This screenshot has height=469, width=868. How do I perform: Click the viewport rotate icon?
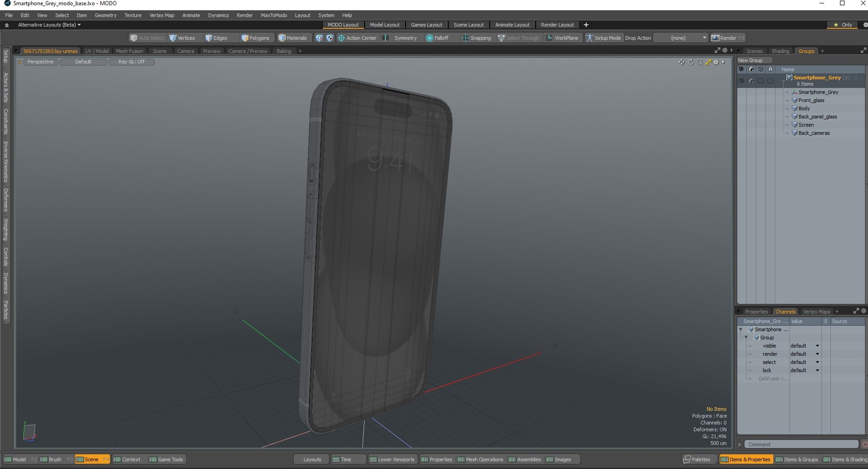tap(690, 62)
